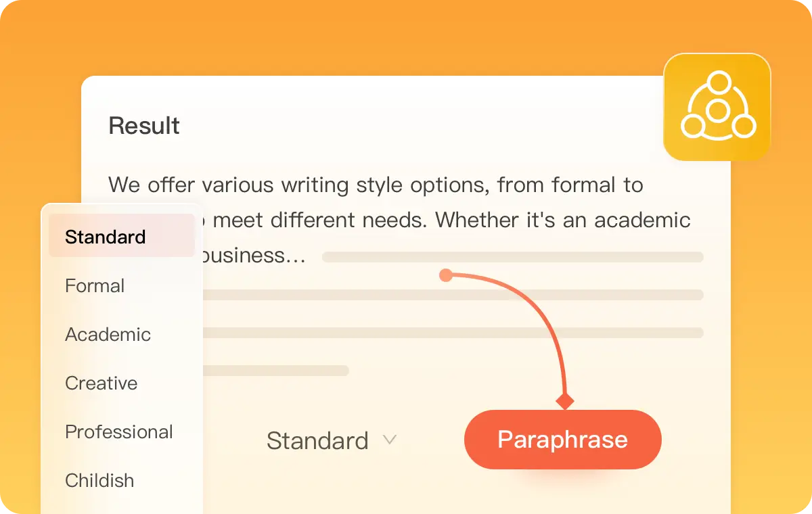Click the orange Paraphrase button
The width and height of the screenshot is (812, 514).
[562, 440]
